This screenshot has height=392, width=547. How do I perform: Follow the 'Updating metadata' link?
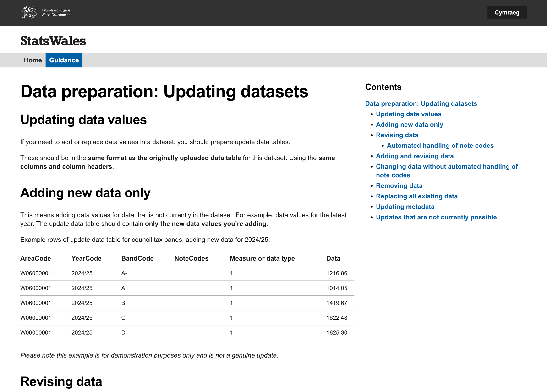pos(405,207)
